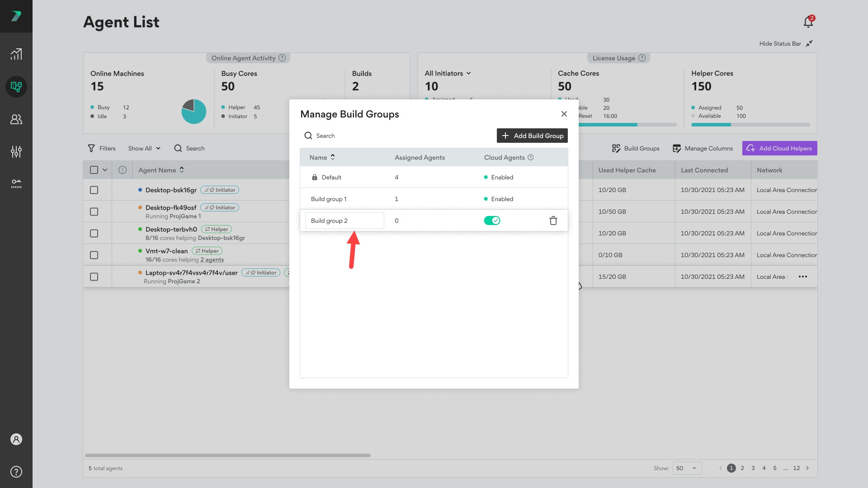Open the settings sliders icon in the sidebar
The height and width of the screenshot is (488, 868).
coord(16,152)
